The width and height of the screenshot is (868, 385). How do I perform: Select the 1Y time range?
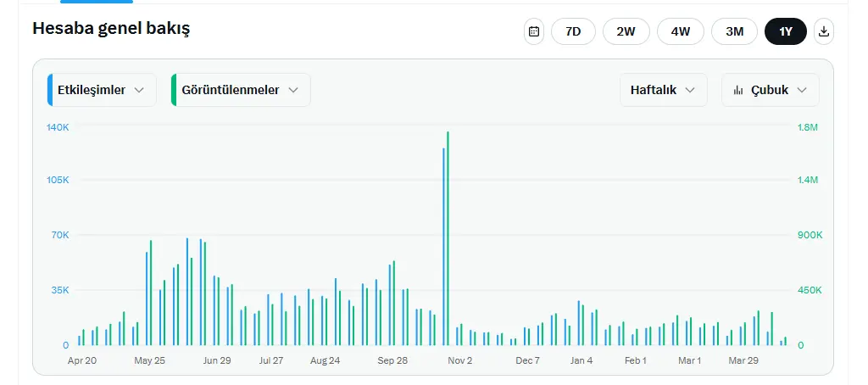click(786, 31)
